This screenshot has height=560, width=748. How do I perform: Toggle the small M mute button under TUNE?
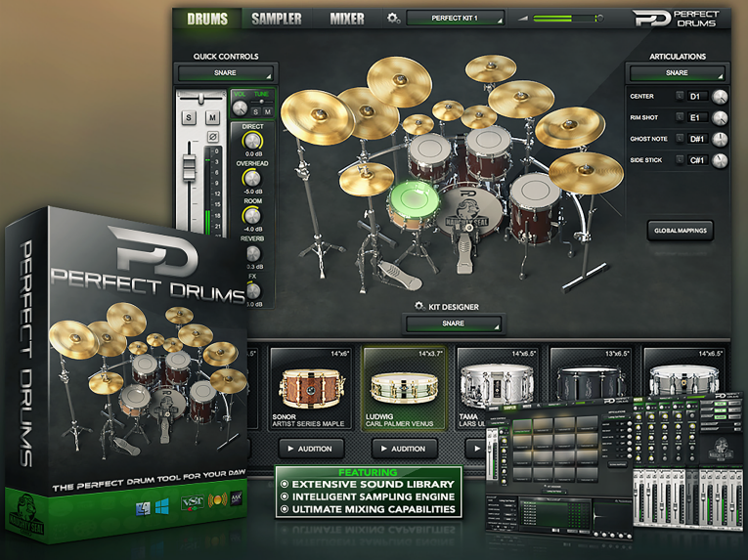pyautogui.click(x=268, y=112)
